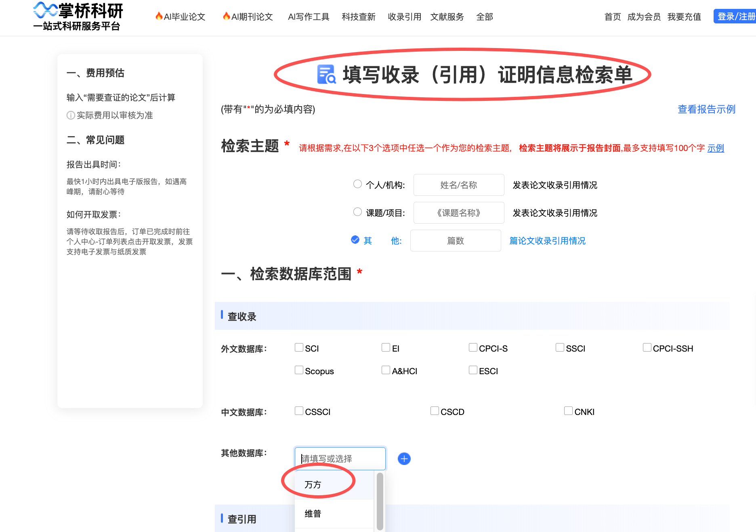
Task: Click the 登录/注册 button
Action: click(737, 16)
